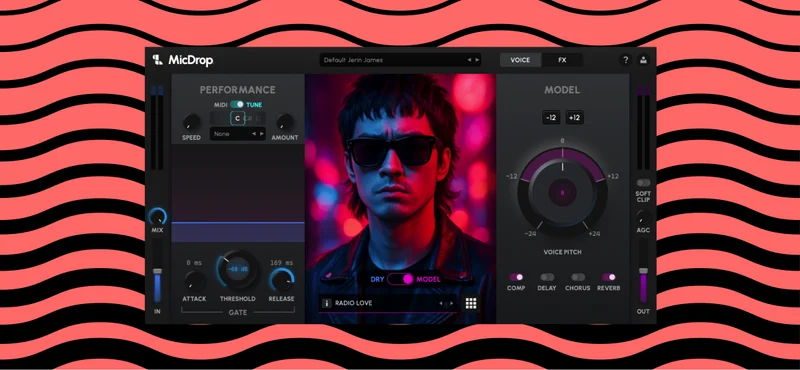The height and width of the screenshot is (370, 800).
Task: Enable the CHORUS effect toggle
Action: (x=578, y=277)
